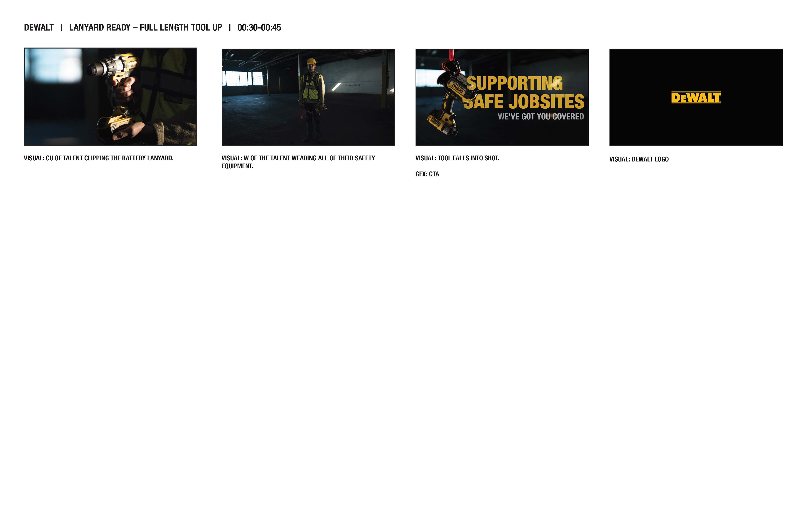The width and height of the screenshot is (812, 525).
Task: Click the 'VISUAL: DEWALT LOGO' caption
Action: (x=639, y=159)
